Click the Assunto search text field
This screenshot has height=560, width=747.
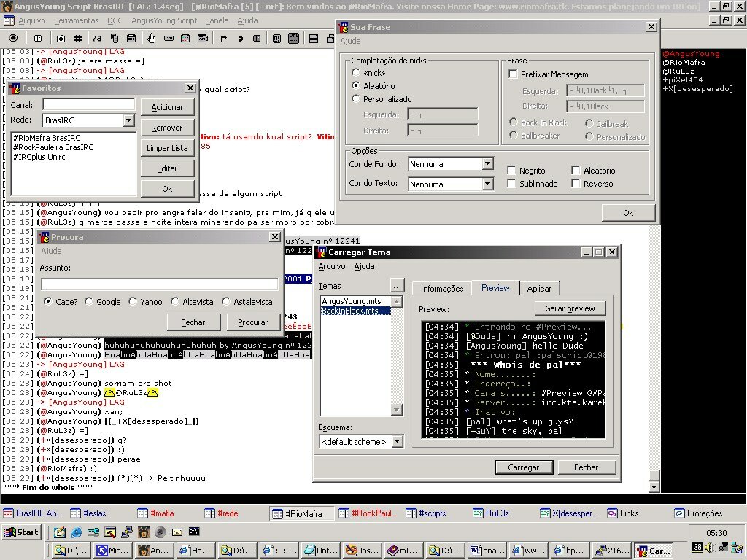(159, 284)
